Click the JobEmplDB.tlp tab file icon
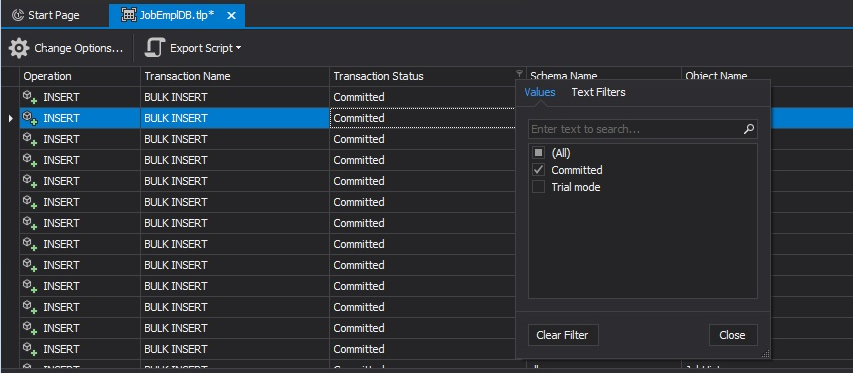Image resolution: width=853 pixels, height=373 pixels. pos(128,15)
